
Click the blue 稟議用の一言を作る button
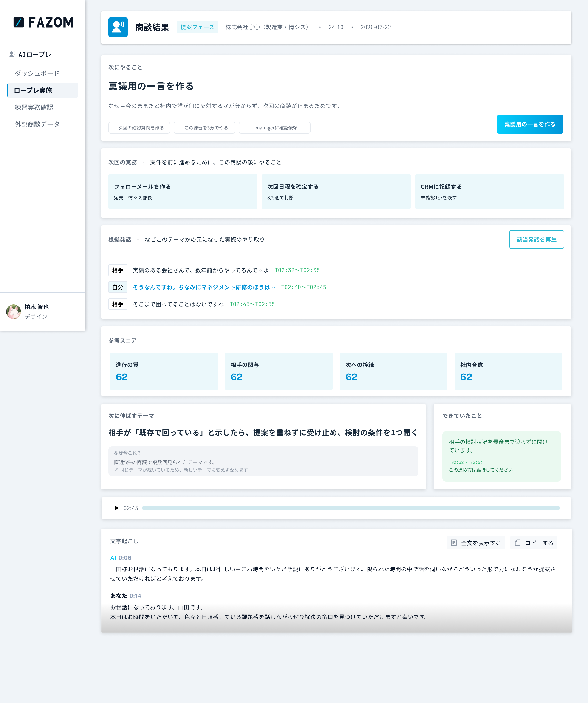coord(530,124)
